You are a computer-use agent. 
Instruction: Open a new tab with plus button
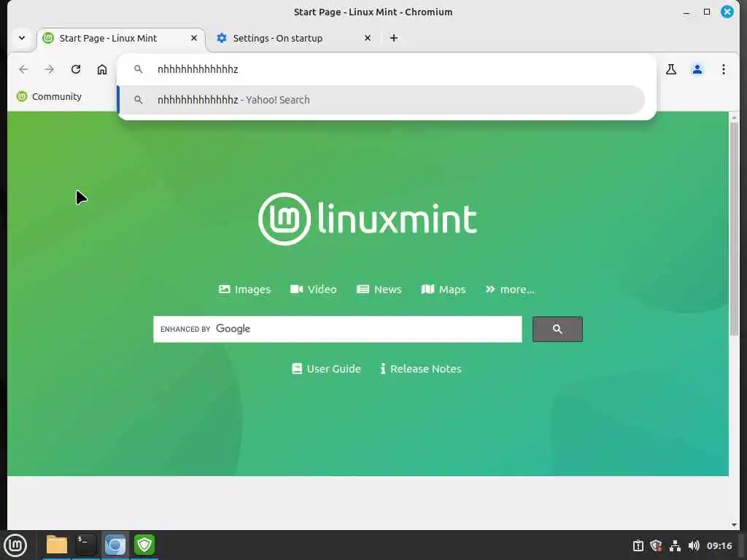point(393,38)
